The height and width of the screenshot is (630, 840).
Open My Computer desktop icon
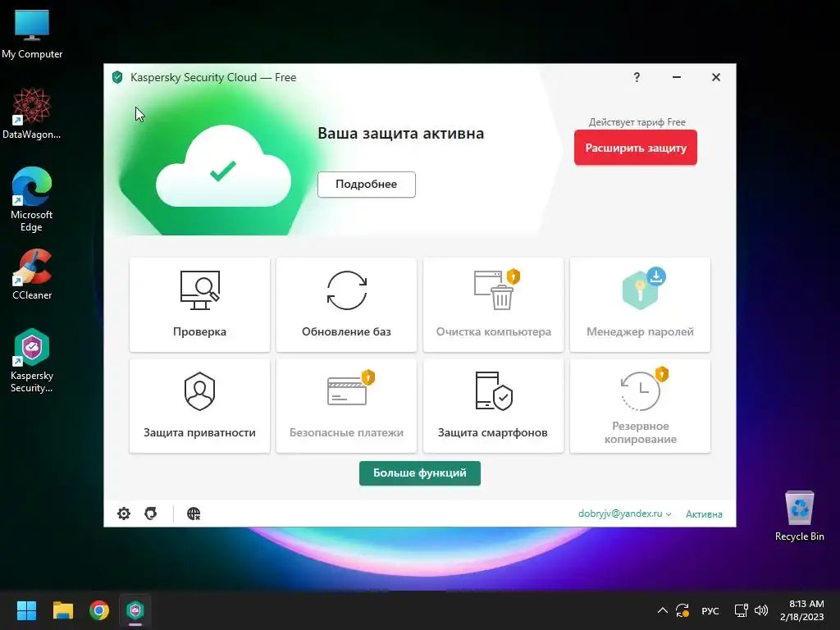[x=32, y=34]
